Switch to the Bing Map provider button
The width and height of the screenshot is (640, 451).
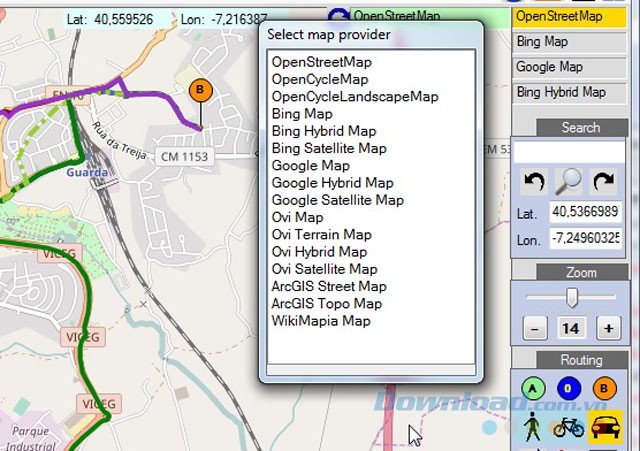click(561, 42)
